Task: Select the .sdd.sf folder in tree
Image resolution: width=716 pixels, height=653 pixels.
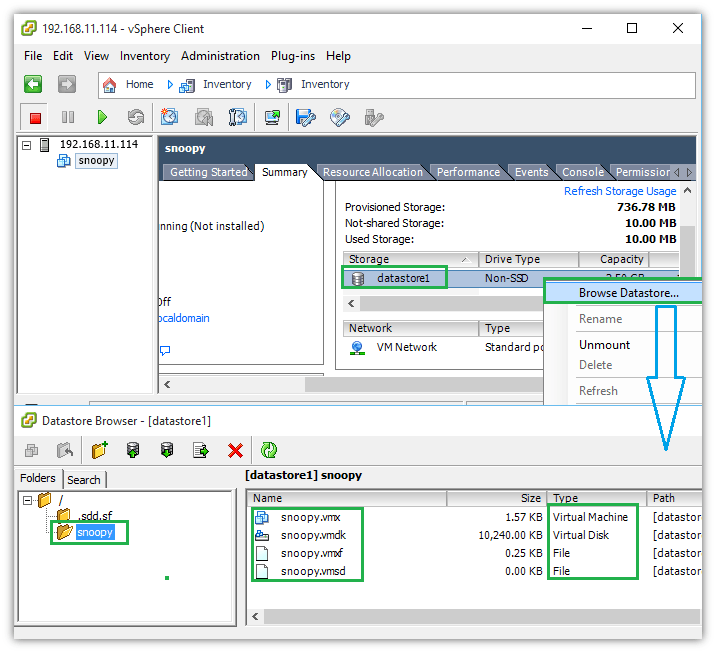Action: (x=95, y=516)
